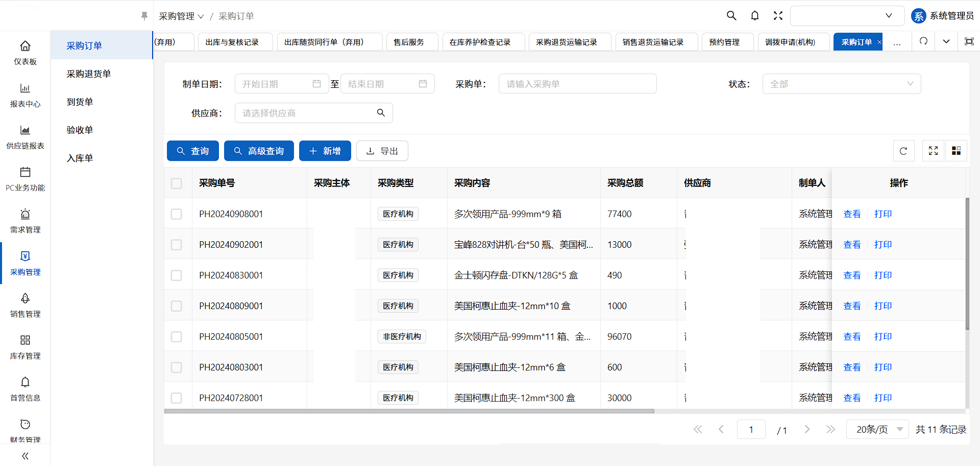Viewport: 980px width, 466px height.
Task: Open column settings grid icon
Action: coord(956,151)
